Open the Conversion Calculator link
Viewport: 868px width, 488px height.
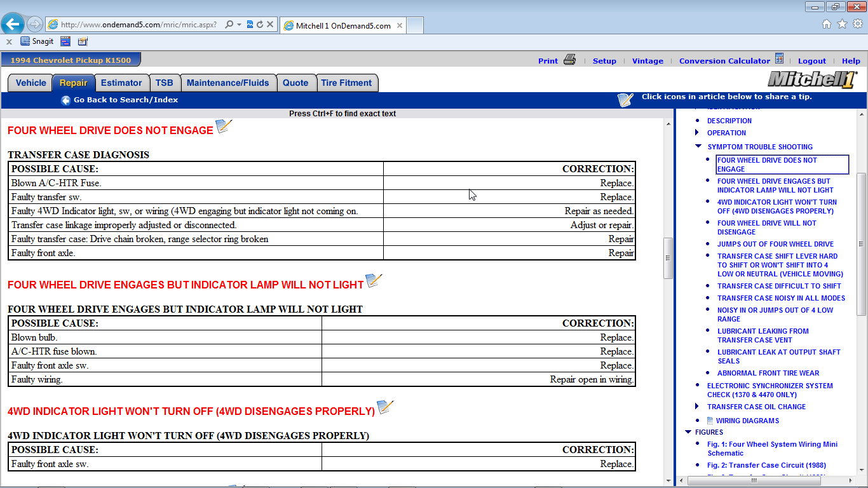724,61
